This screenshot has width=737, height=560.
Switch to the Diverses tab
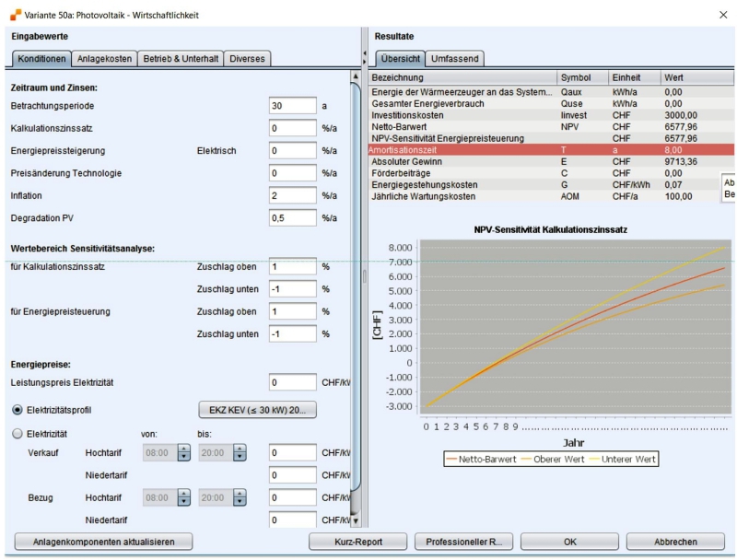click(x=247, y=59)
